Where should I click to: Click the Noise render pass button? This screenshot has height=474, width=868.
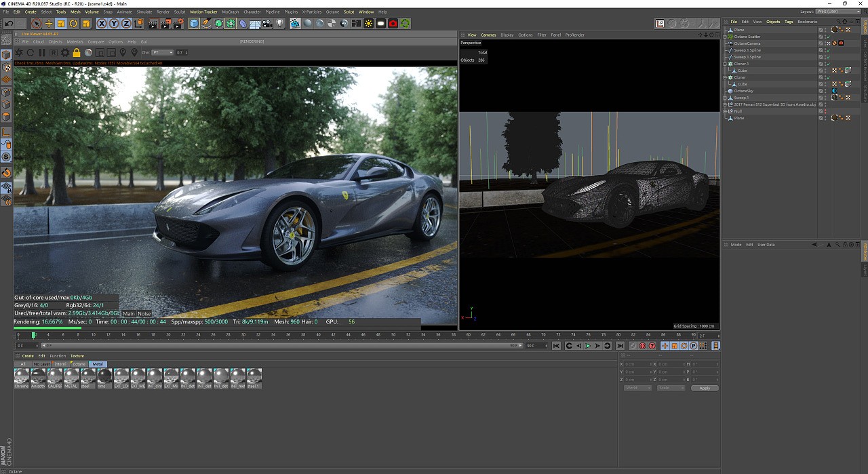[x=144, y=314]
